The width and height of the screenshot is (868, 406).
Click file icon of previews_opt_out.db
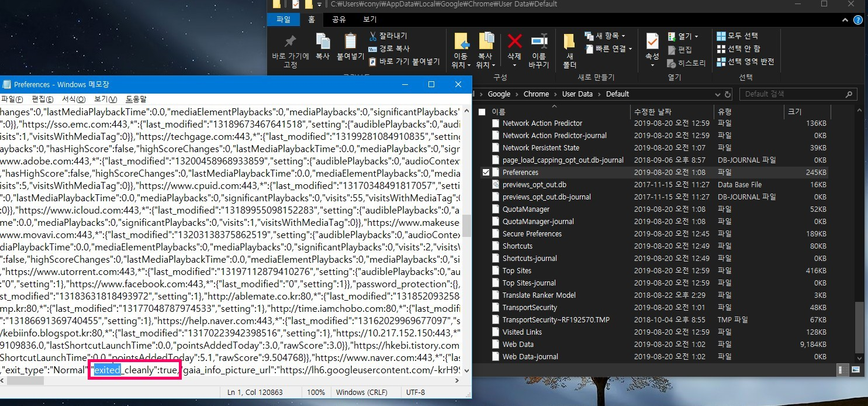tap(496, 184)
